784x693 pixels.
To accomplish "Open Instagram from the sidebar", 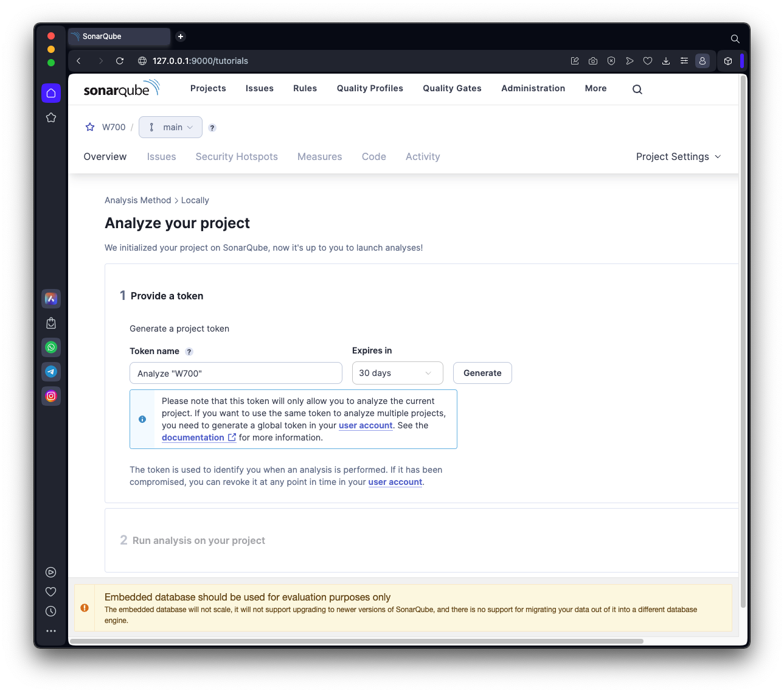I will click(51, 396).
